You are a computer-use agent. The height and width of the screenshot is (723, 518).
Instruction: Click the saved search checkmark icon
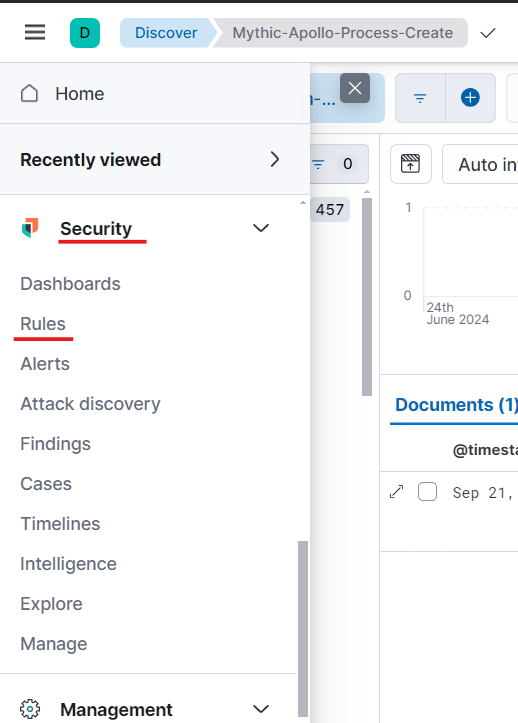coord(488,33)
